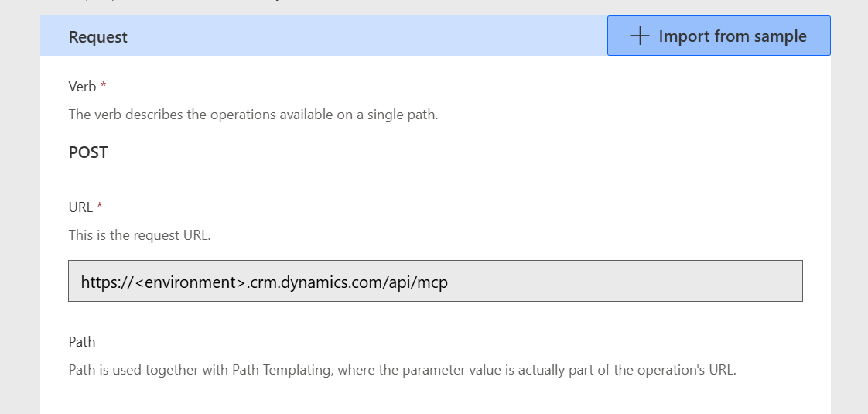
Task: Click "This is the request URL" text
Action: 139,234
